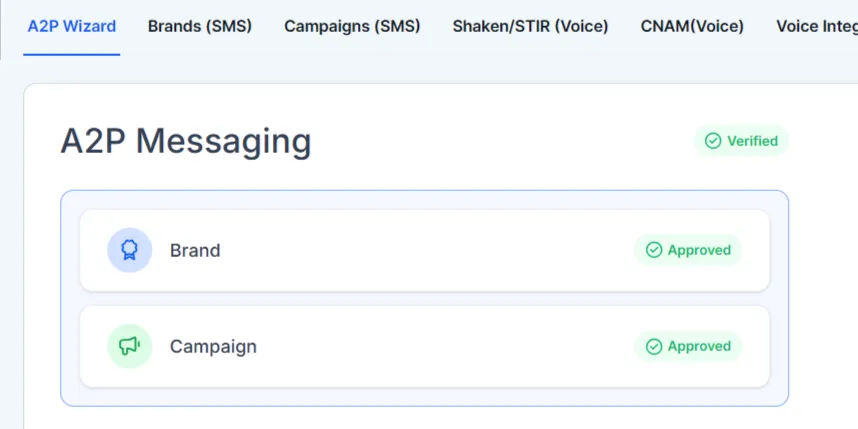
Task: Select the partially visible Voice Integration tab
Action: (x=817, y=26)
